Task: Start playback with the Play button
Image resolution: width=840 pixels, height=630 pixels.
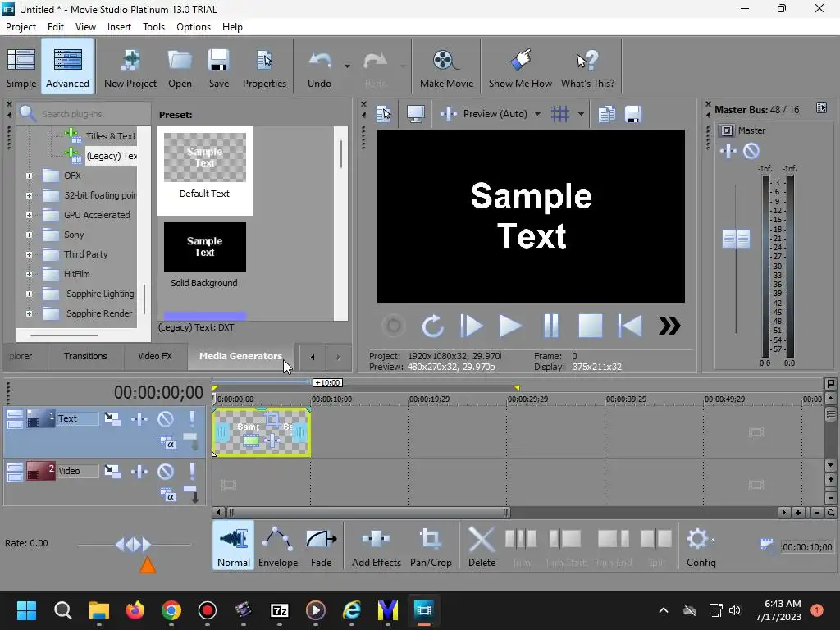Action: pyautogui.click(x=510, y=326)
